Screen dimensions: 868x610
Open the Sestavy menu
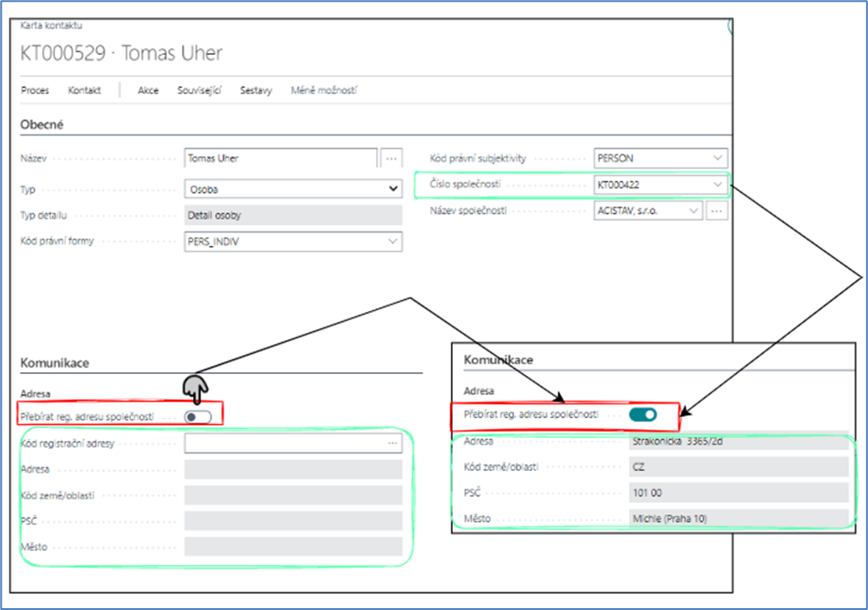point(256,91)
